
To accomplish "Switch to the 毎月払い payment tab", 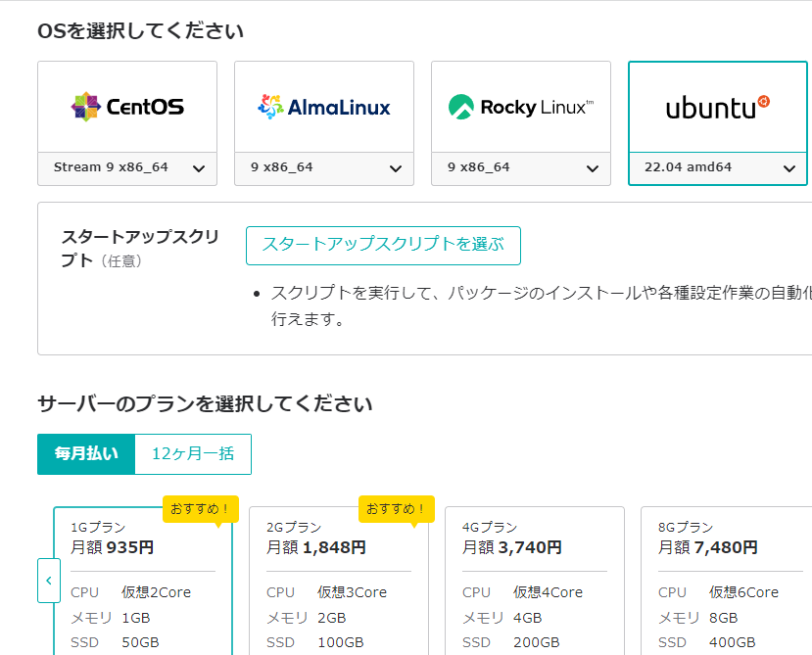I will point(85,454).
